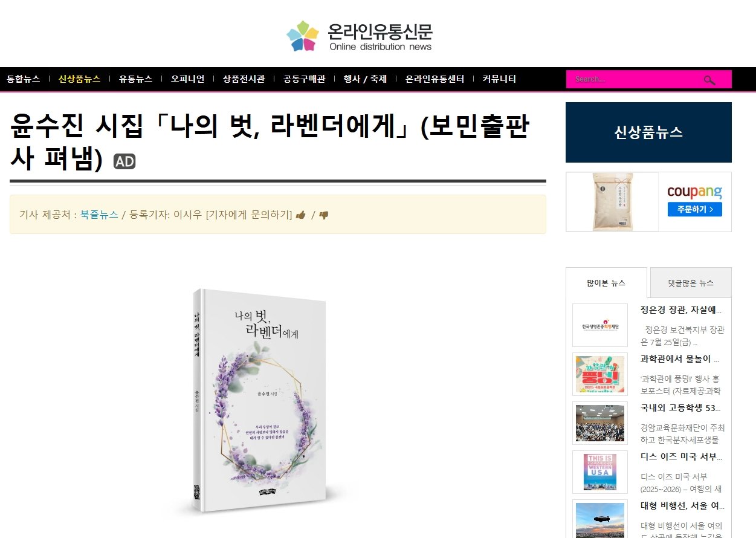This screenshot has height=538, width=756.
Task: Open the 통합뉴스 menu
Action: 24,79
